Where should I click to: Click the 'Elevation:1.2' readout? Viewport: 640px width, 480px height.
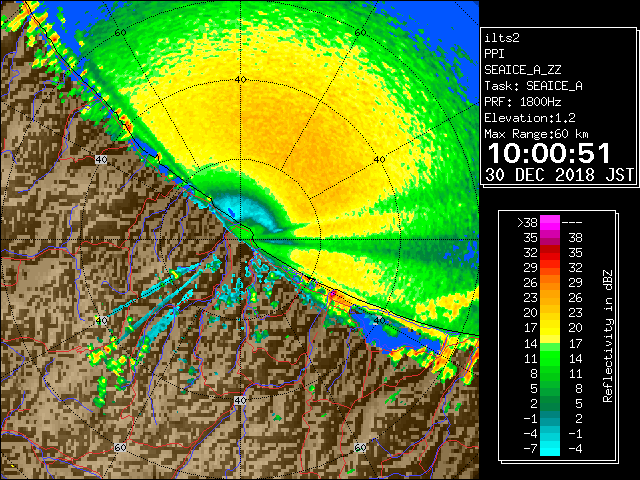coord(530,118)
